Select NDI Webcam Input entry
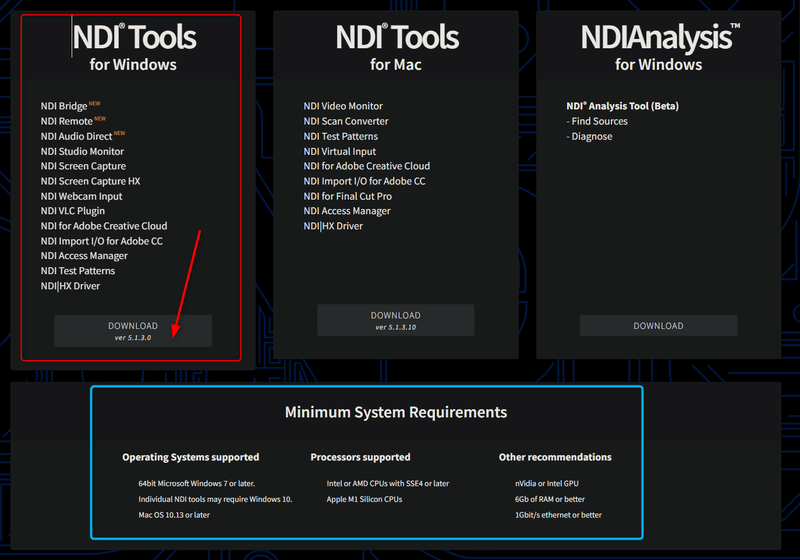Viewport: 800px width, 560px height. point(81,196)
